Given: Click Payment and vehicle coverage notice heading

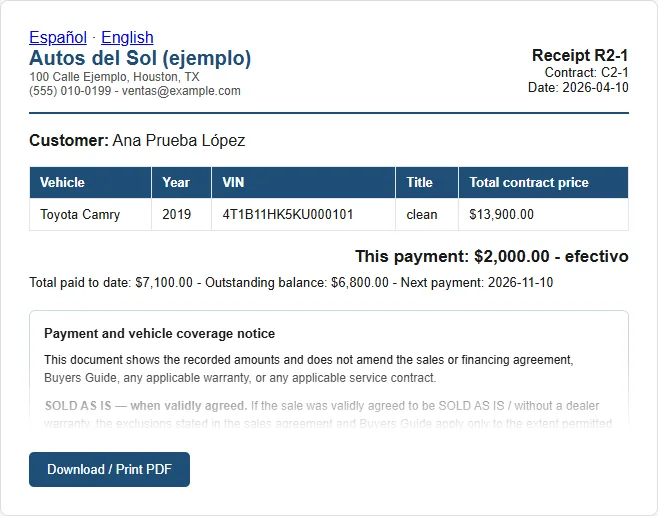Looking at the screenshot, I should [x=159, y=334].
